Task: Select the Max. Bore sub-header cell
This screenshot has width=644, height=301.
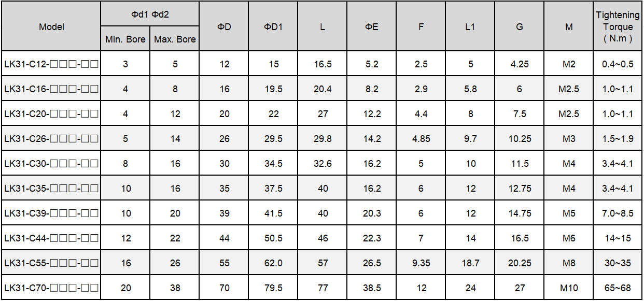Action: coord(175,39)
